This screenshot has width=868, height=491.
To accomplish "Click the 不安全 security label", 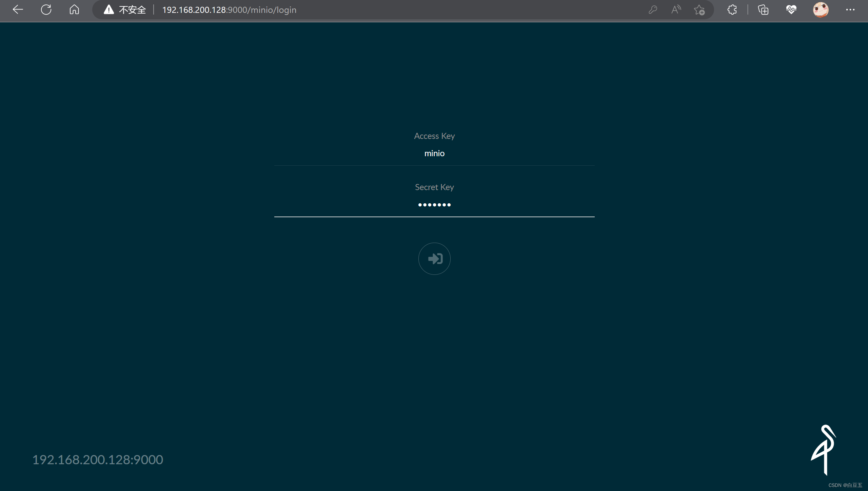I will click(x=132, y=10).
